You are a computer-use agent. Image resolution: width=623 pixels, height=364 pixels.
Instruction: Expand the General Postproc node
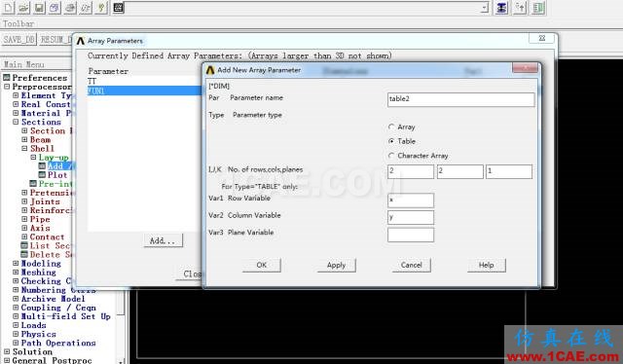(7, 360)
